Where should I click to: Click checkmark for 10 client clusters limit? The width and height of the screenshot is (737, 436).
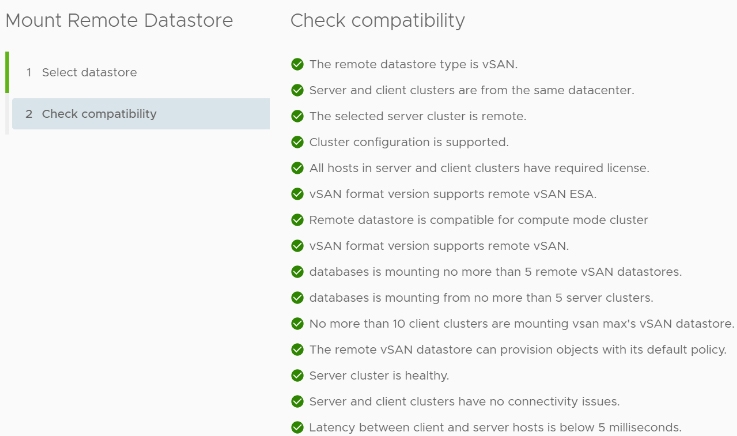pyautogui.click(x=297, y=324)
